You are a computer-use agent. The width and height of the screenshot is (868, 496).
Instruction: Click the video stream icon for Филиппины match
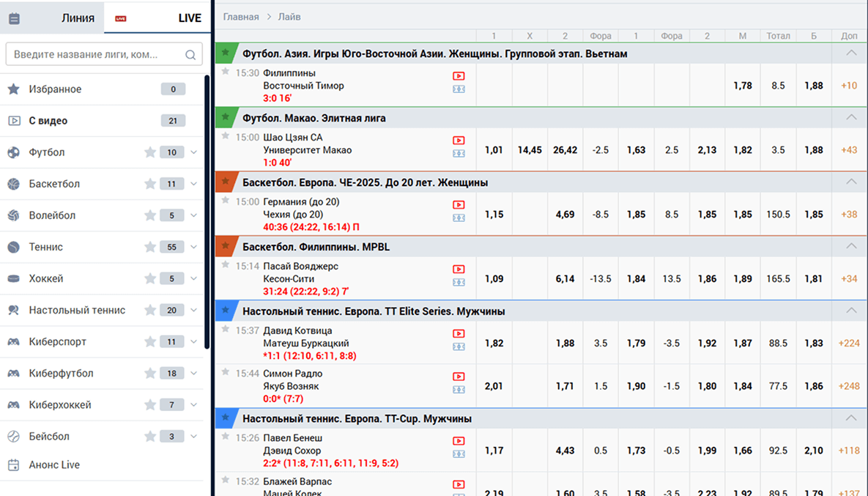[459, 75]
